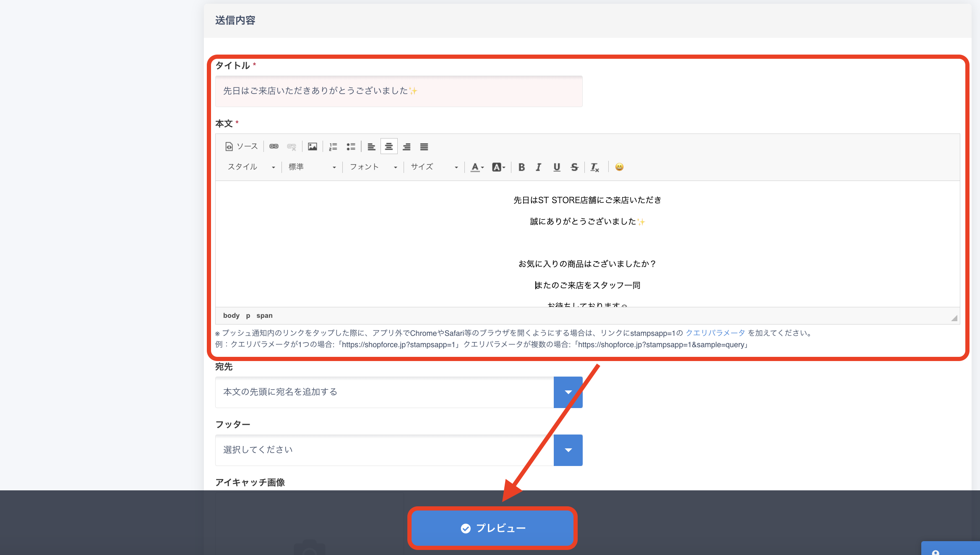Image resolution: width=980 pixels, height=555 pixels.
Task: Open the スタイル style dropdown
Action: [x=251, y=167]
